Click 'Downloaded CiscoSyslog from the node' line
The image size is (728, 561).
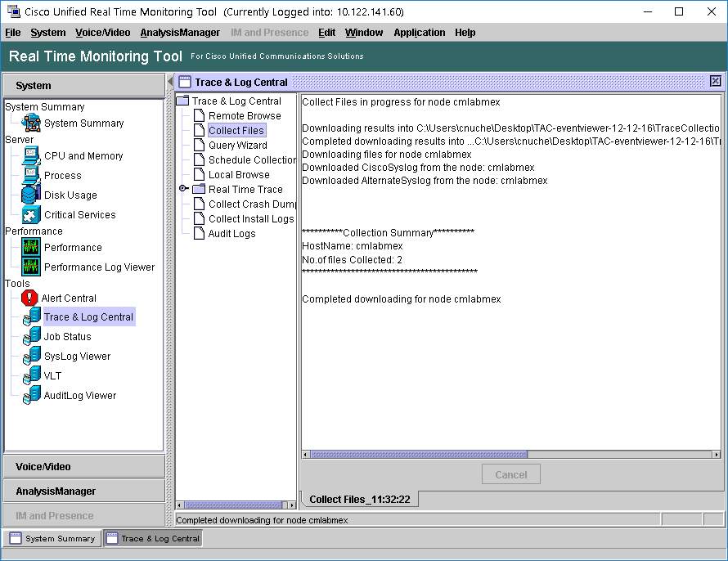point(418,167)
